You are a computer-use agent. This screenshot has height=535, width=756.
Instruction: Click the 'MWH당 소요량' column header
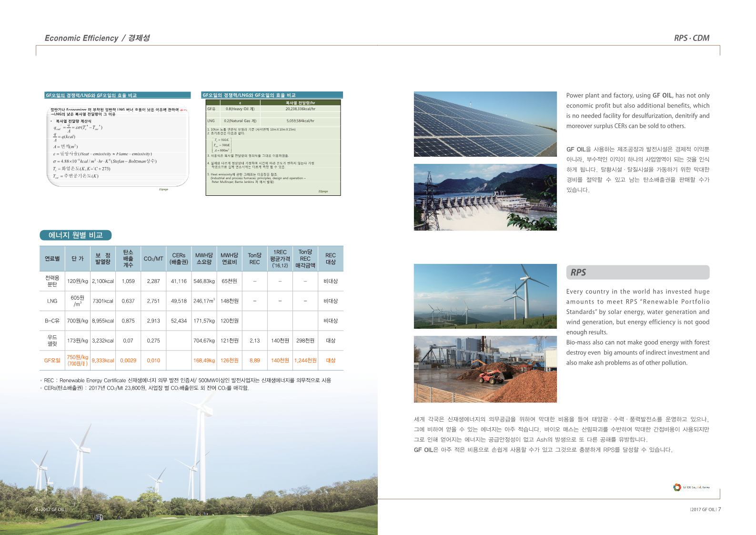coord(204,259)
